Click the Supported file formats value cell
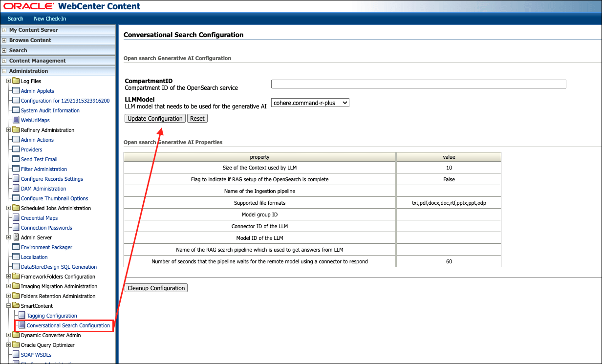The height and width of the screenshot is (364, 602). (x=449, y=203)
